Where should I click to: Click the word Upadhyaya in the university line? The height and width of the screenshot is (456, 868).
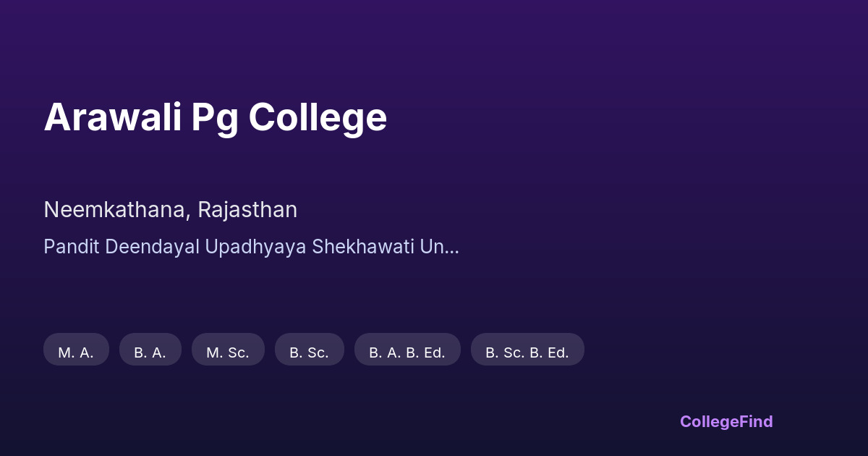click(x=256, y=247)
